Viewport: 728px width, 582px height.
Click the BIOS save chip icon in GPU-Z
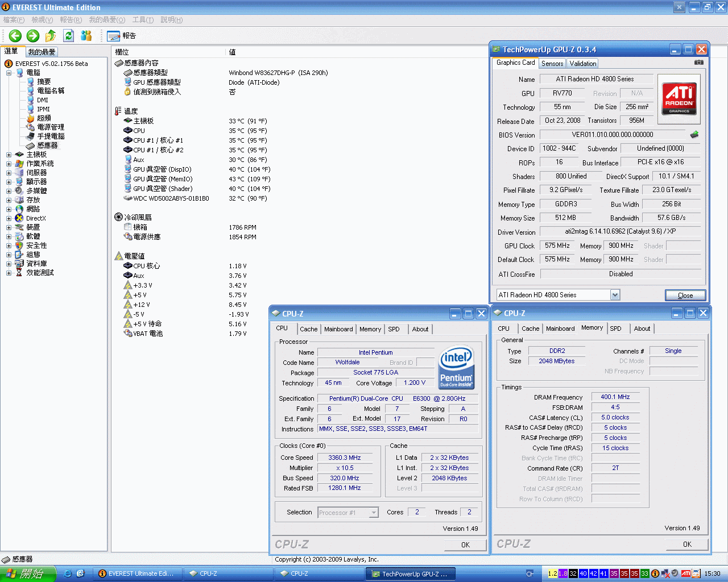[x=694, y=135]
